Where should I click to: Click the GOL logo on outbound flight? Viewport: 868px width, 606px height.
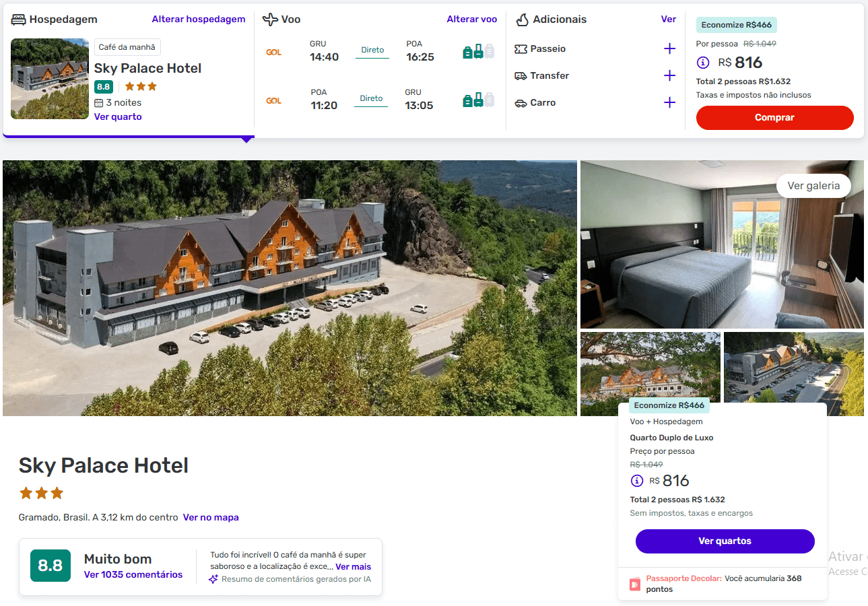tap(273, 52)
